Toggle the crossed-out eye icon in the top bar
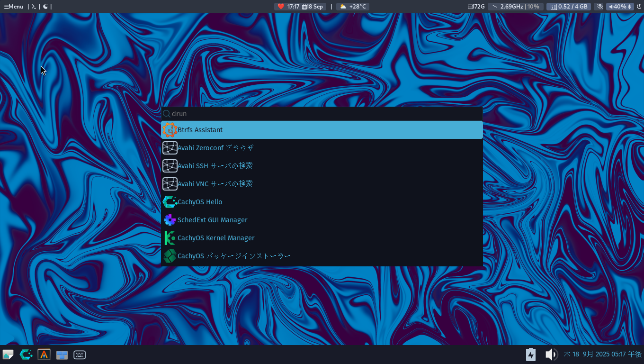 (x=600, y=7)
